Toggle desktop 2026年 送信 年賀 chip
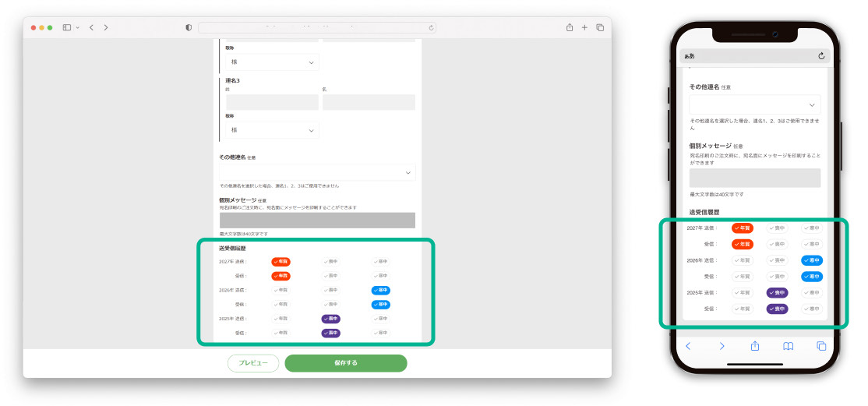The width and height of the screenshot is (868, 406). click(281, 290)
